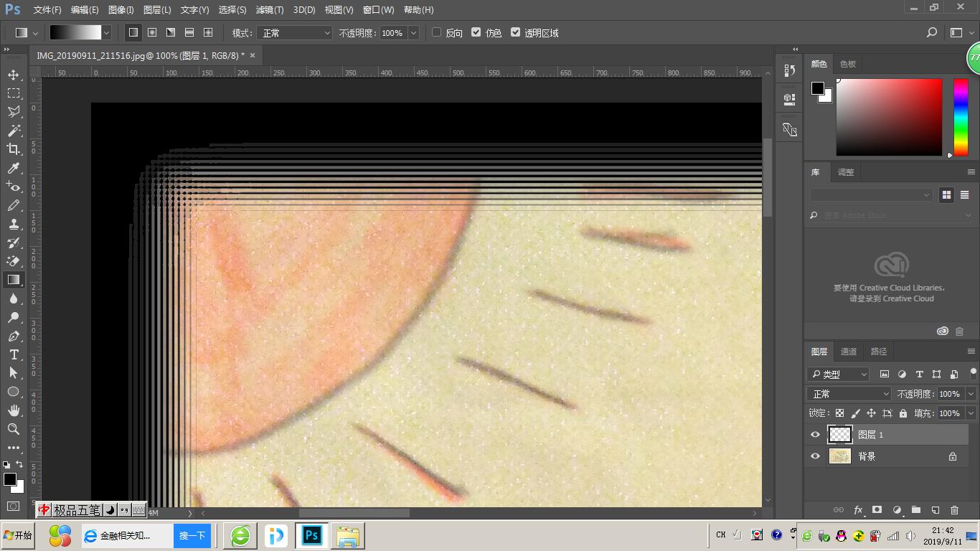Click the 搜一下 taskbar search button
The image size is (980, 551).
pos(192,535)
